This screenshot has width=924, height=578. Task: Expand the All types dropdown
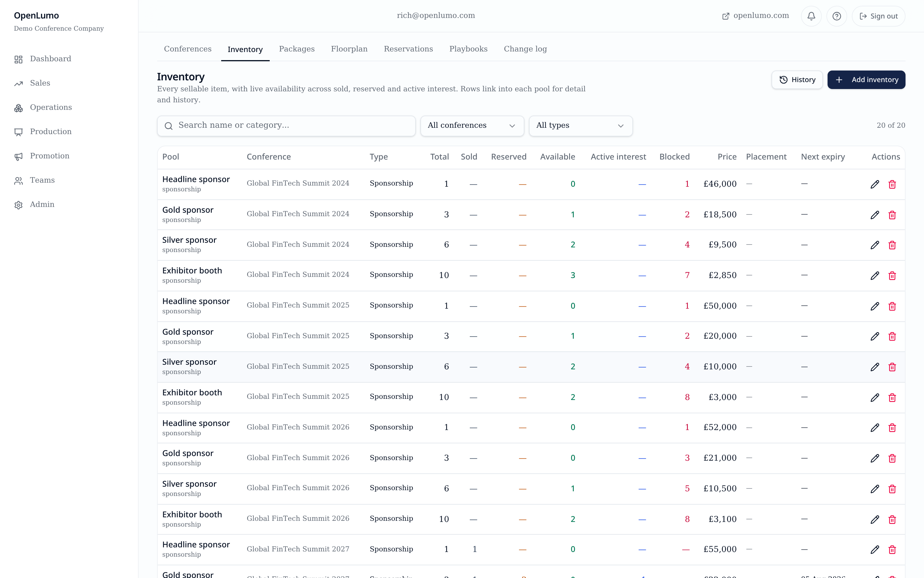[x=580, y=126]
